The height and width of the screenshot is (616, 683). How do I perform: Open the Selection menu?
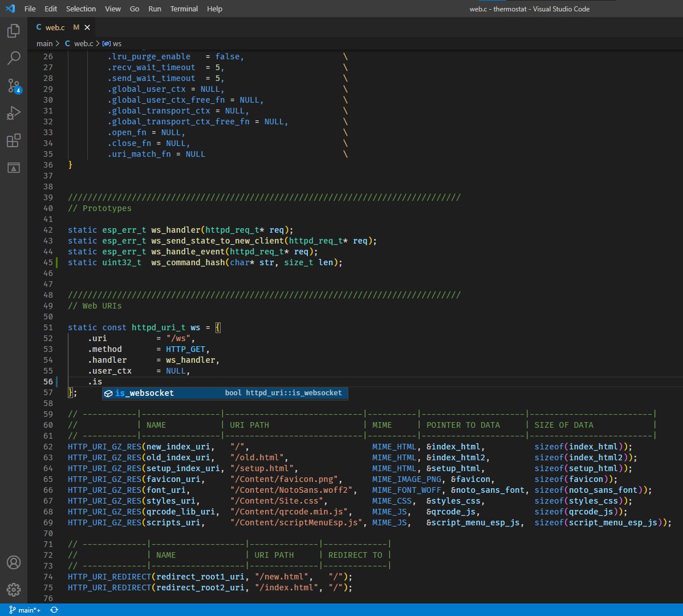pos(81,9)
